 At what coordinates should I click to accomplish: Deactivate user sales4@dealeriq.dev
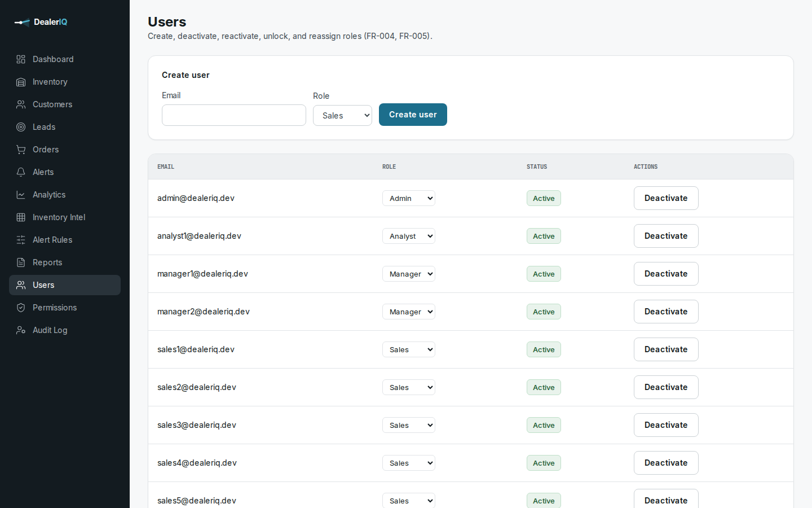tap(666, 463)
